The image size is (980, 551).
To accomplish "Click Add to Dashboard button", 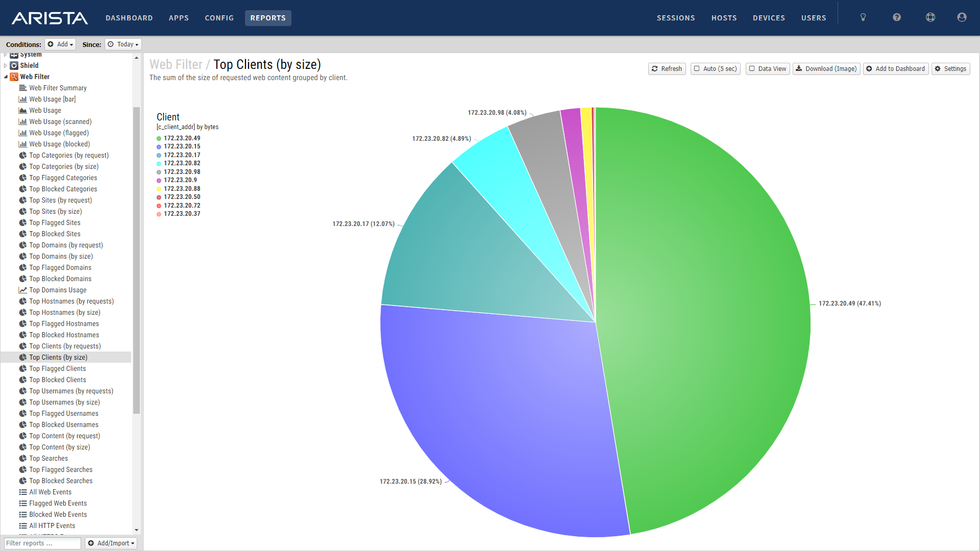I will 895,69.
